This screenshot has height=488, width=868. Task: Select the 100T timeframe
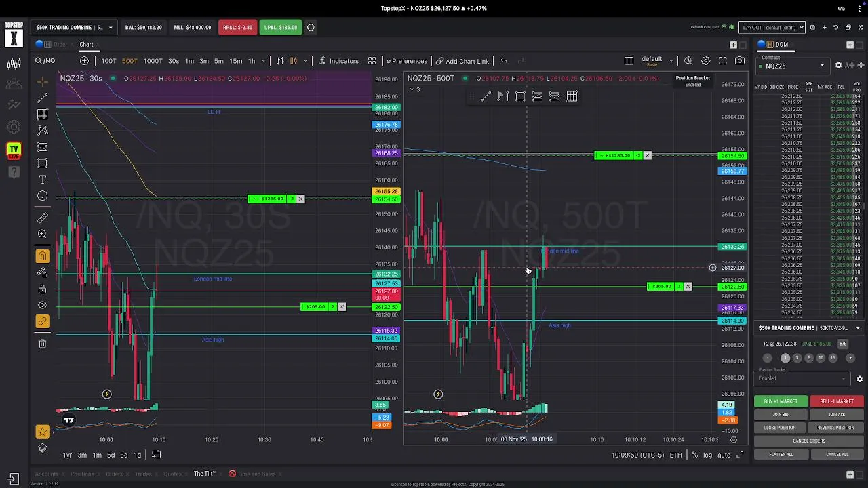[x=108, y=61]
